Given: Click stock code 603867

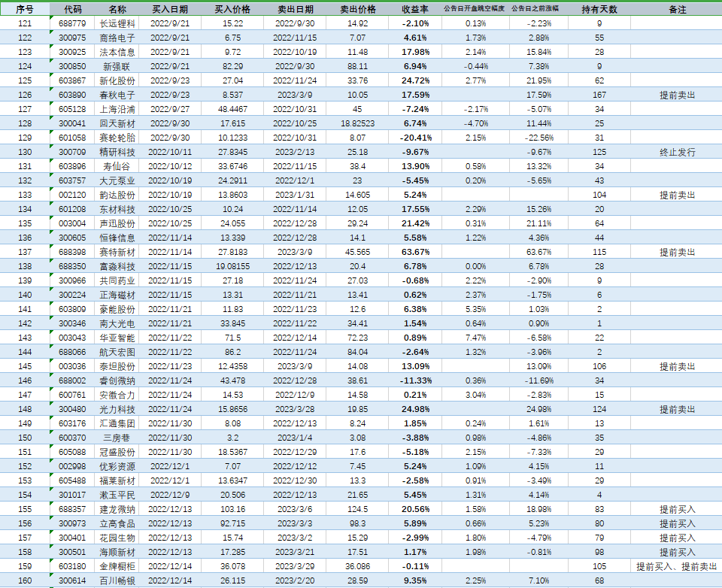Looking at the screenshot, I should (72, 80).
